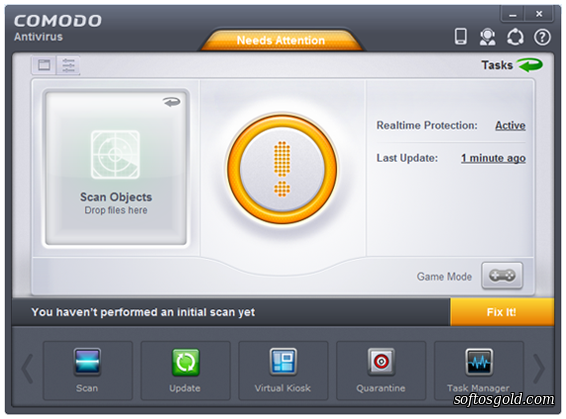Click the COMODO Antivirus logo
The height and width of the screenshot is (419, 566).
click(x=58, y=28)
